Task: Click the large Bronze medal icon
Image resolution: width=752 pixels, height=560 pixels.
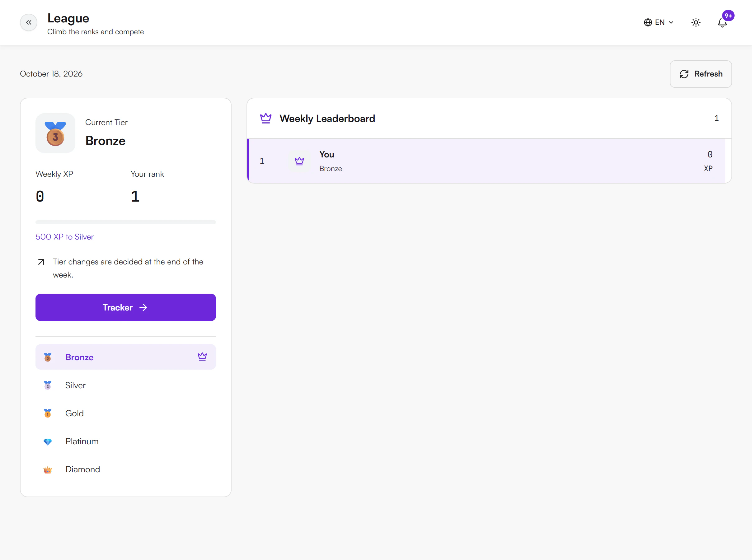Action: [55, 133]
